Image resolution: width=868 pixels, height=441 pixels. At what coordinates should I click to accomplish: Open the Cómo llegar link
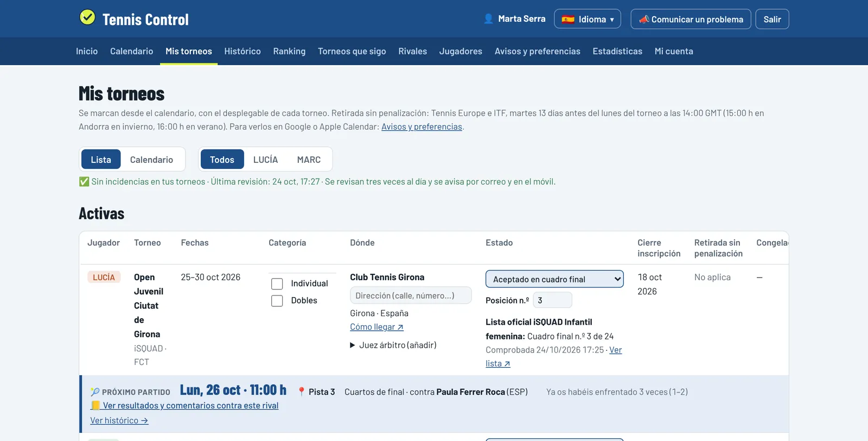point(376,327)
